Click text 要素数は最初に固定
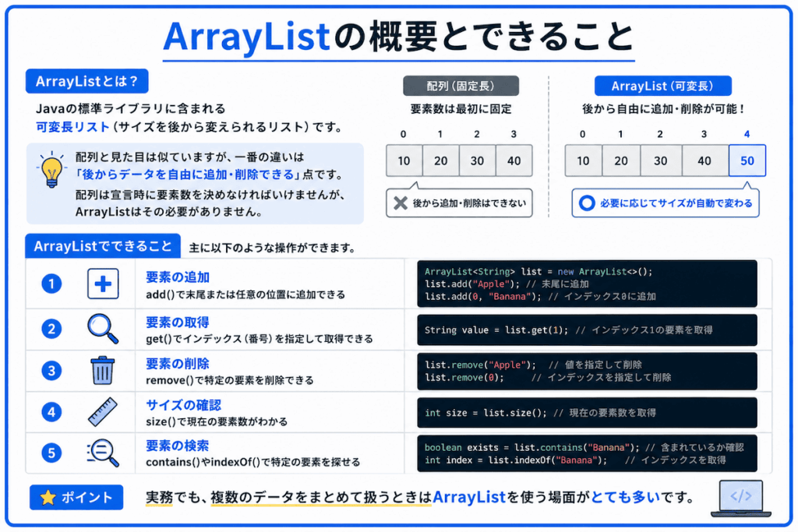798x532 pixels. pos(461,109)
